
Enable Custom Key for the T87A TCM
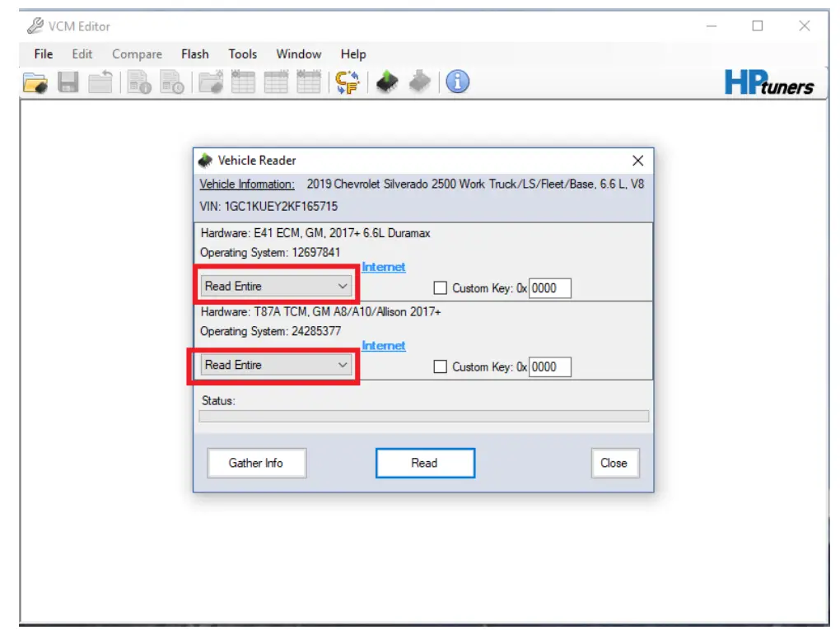[442, 366]
